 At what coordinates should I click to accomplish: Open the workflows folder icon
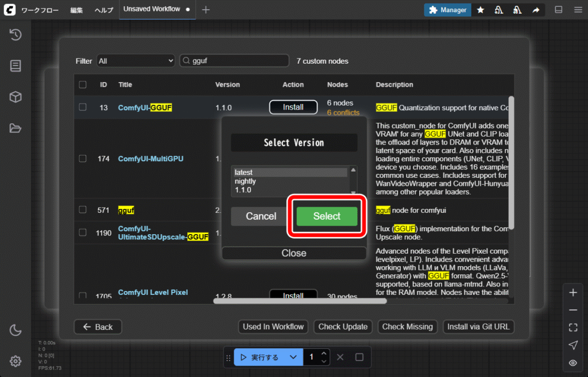coord(16,128)
